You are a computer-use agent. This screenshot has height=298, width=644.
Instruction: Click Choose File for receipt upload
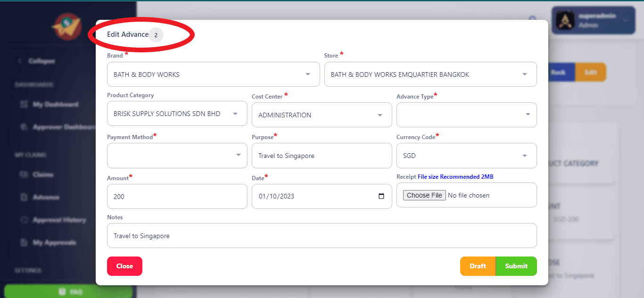424,195
